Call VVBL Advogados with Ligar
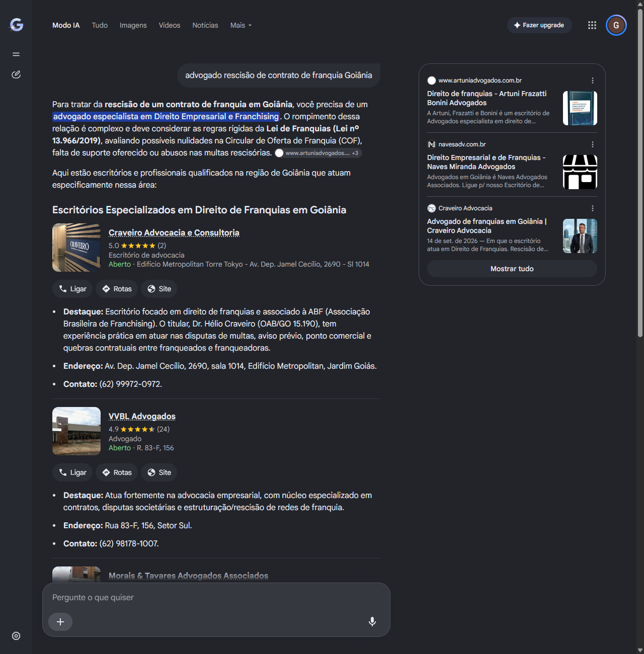Image resolution: width=644 pixels, height=654 pixels. point(72,472)
